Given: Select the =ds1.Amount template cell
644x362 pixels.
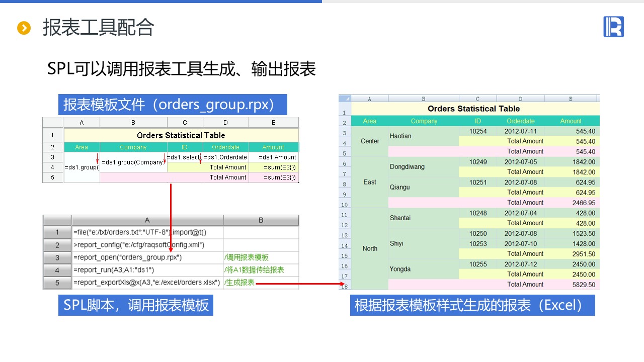Looking at the screenshot, I should click(273, 157).
